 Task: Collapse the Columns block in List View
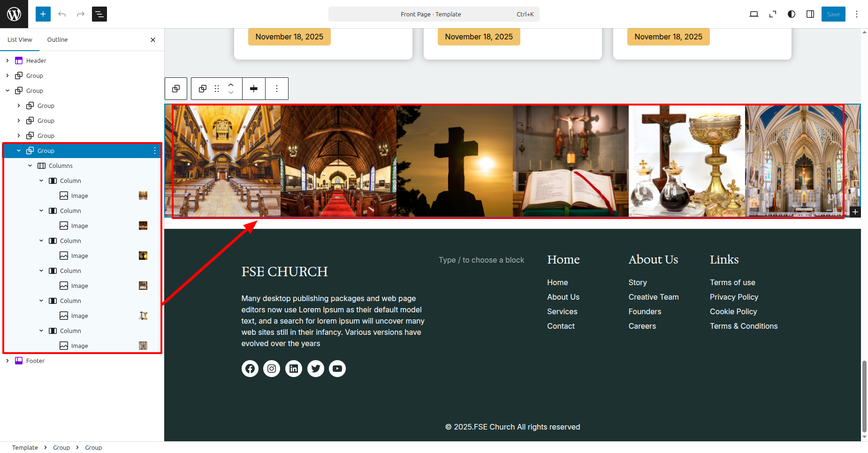(x=30, y=166)
